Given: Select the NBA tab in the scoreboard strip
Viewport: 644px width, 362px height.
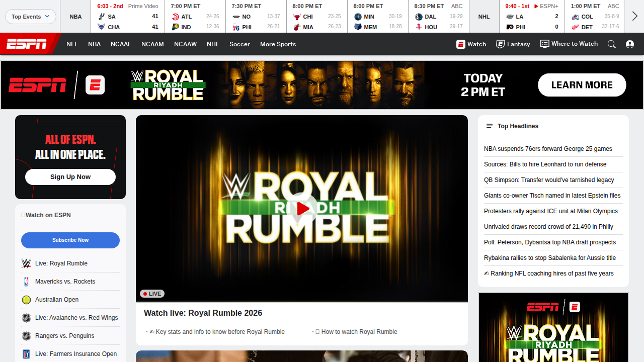Looking at the screenshot, I should pyautogui.click(x=75, y=17).
